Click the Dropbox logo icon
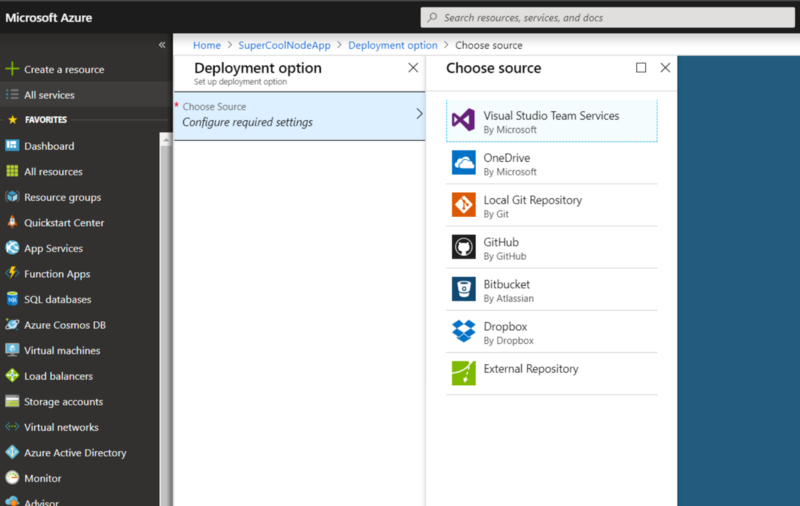 [463, 331]
